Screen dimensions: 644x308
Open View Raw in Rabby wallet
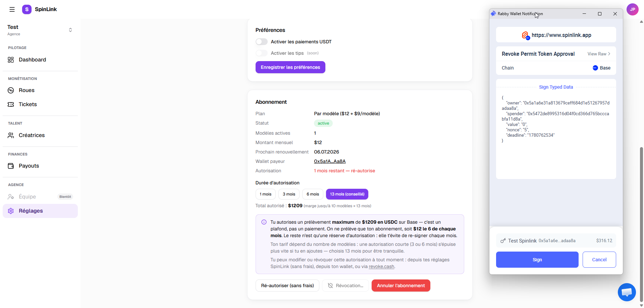(599, 54)
